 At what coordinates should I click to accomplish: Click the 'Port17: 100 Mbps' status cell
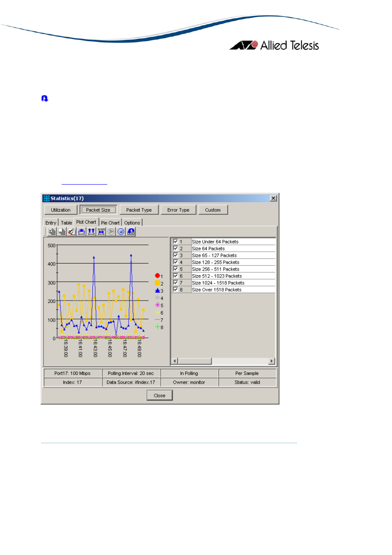pos(73,373)
